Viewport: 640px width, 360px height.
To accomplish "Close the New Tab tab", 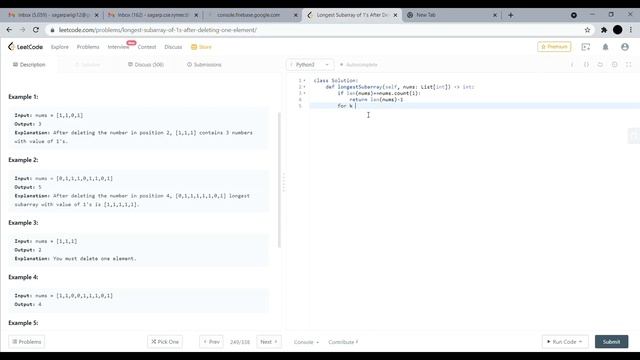I will coord(495,15).
